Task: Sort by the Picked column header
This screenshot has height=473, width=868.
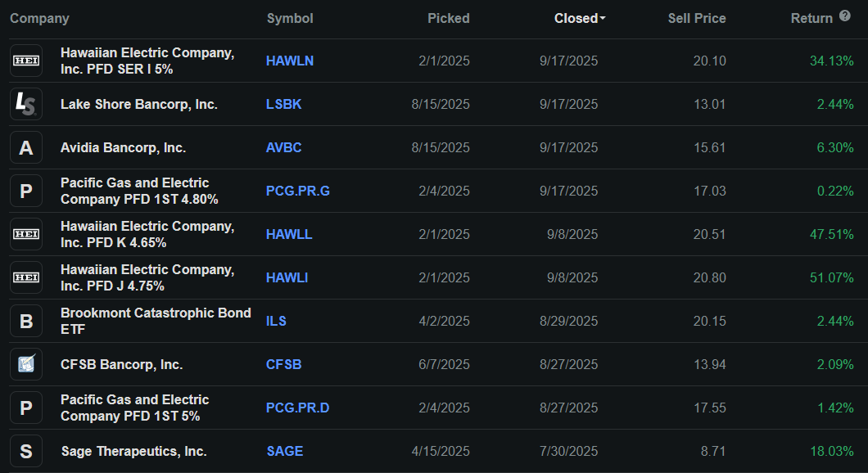Action: [448, 18]
